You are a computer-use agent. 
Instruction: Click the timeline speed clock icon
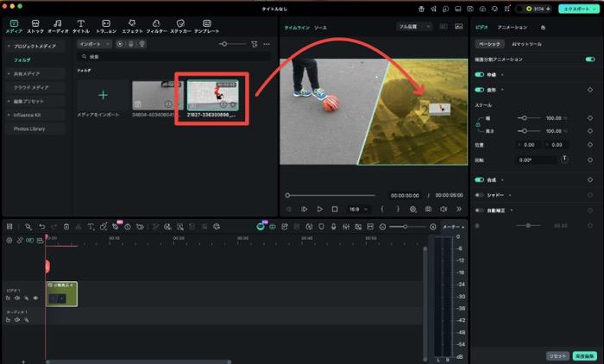128,227
